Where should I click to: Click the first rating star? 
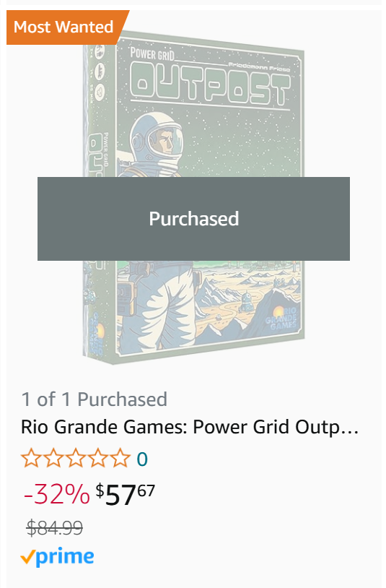point(31,458)
